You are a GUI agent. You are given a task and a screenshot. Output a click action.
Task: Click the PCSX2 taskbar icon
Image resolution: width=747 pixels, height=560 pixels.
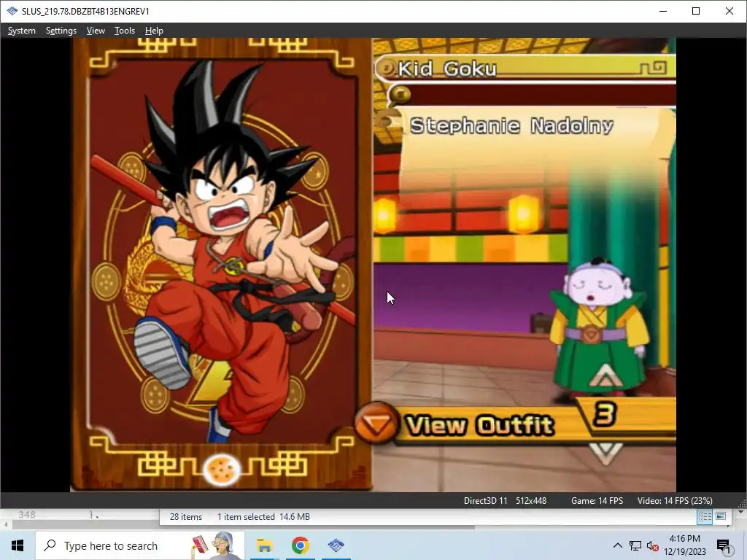(x=336, y=545)
